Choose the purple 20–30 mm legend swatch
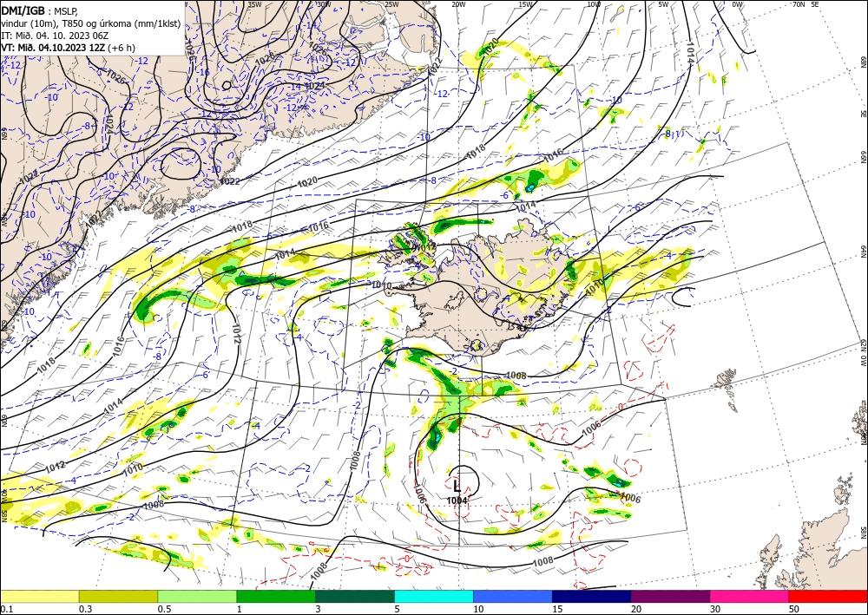 tap(670, 596)
